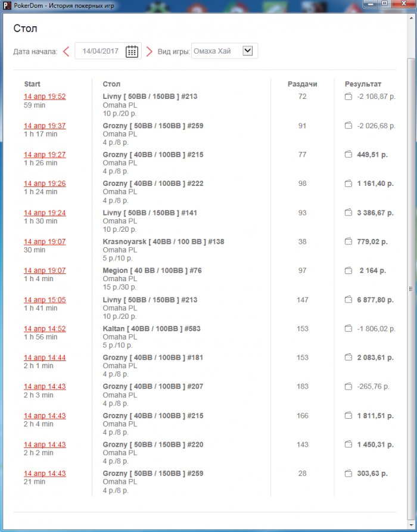Click wallet icon beside -265,76 р. result
The height and width of the screenshot is (532, 417).
[x=348, y=387]
